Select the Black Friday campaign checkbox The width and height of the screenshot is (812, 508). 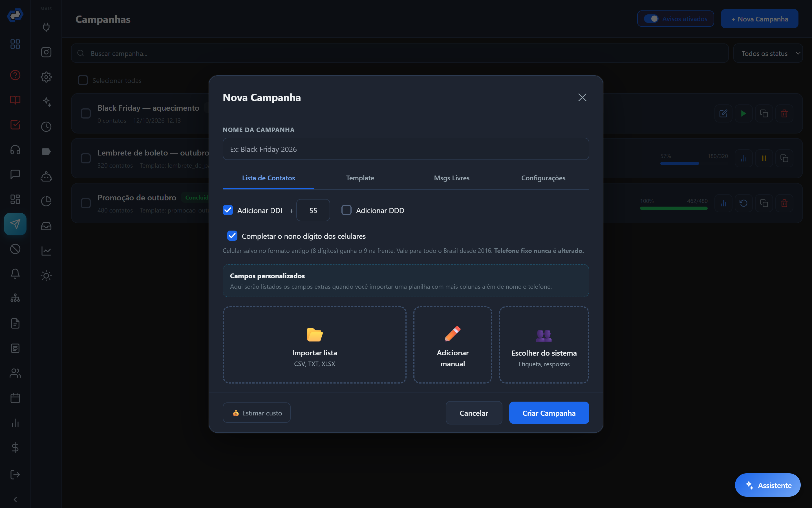click(x=85, y=113)
